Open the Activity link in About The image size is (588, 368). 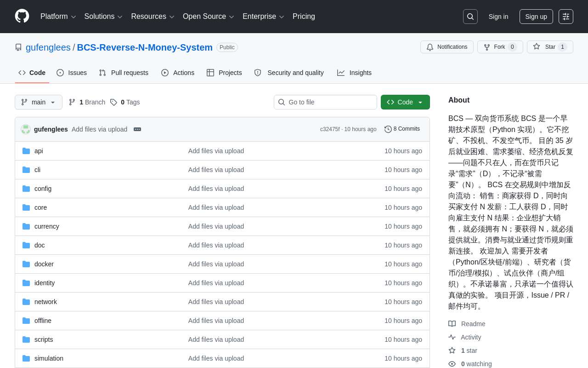(x=471, y=337)
